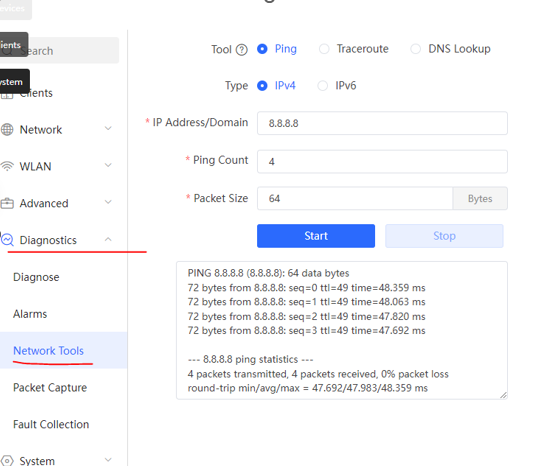Open the Packet Capture page
The height and width of the screenshot is (466, 535).
(x=50, y=388)
